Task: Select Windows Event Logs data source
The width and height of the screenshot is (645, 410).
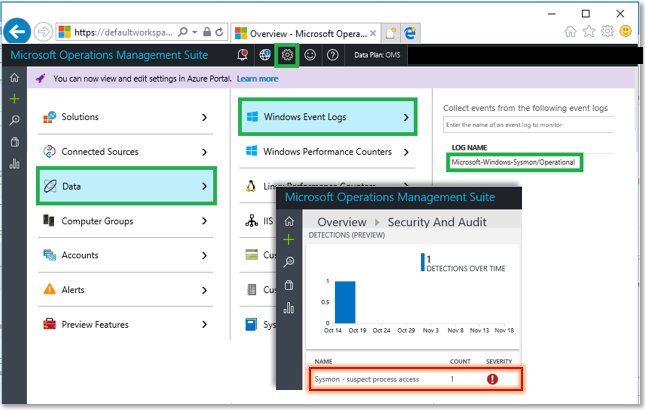Action: [x=327, y=117]
